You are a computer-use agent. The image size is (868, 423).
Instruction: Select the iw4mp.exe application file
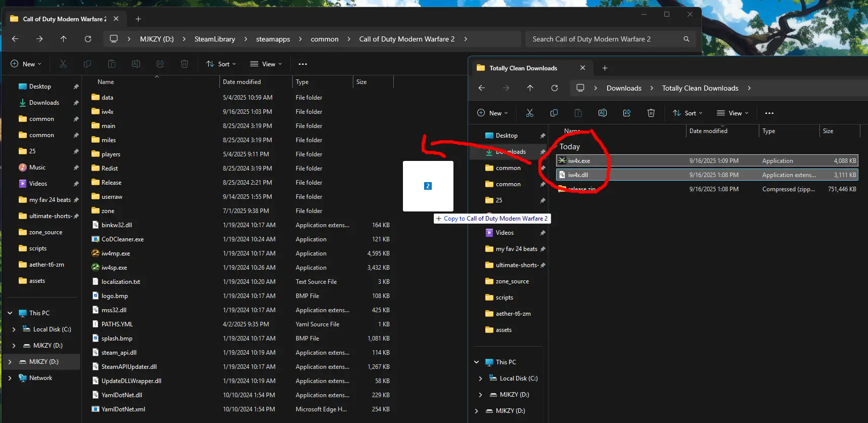coord(116,253)
